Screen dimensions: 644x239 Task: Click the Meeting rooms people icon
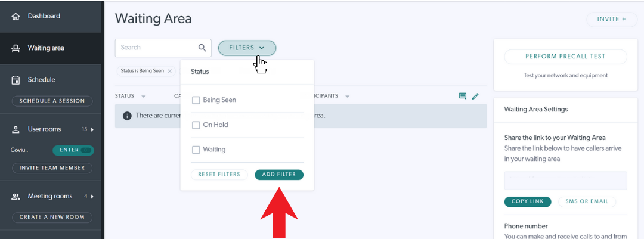pyautogui.click(x=16, y=196)
